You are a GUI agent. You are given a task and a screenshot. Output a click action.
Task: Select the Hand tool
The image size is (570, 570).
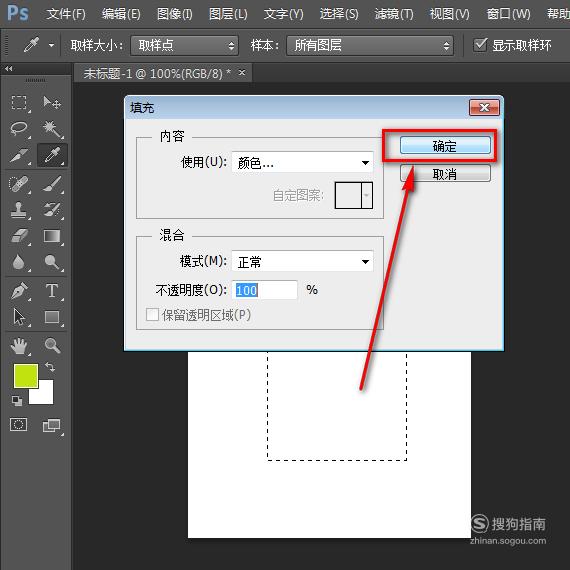coord(19,345)
